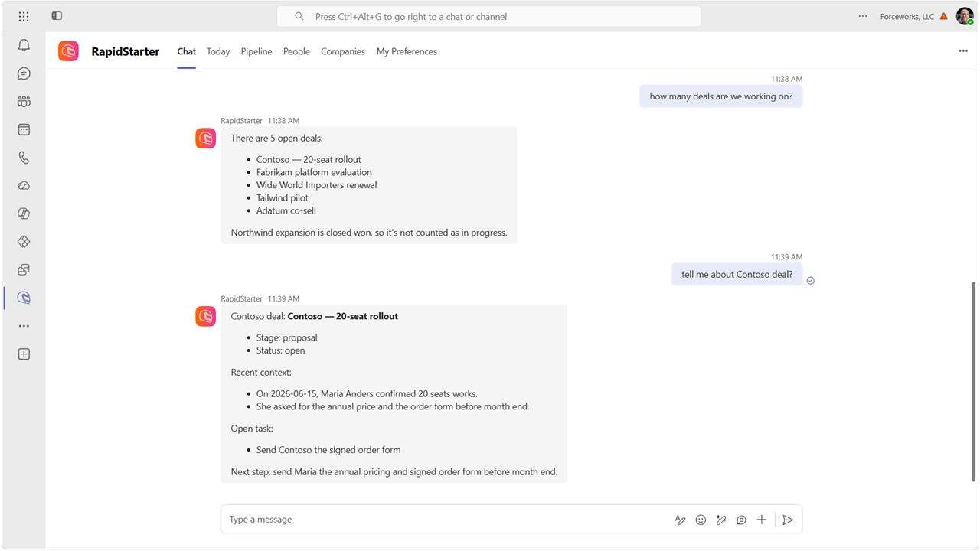The height and width of the screenshot is (551, 980).
Task: Open RapidStarter more options ellipsis menu
Action: click(x=963, y=51)
